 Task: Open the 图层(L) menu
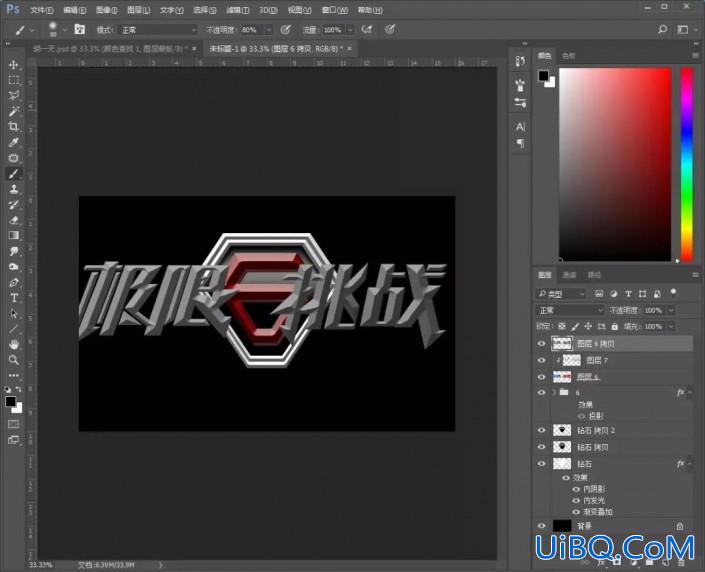(138, 10)
